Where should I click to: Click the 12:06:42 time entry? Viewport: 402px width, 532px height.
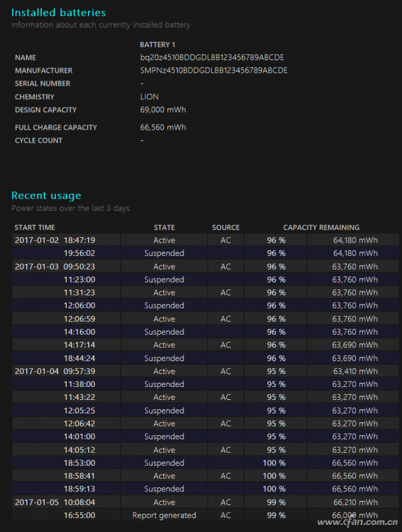click(x=79, y=423)
